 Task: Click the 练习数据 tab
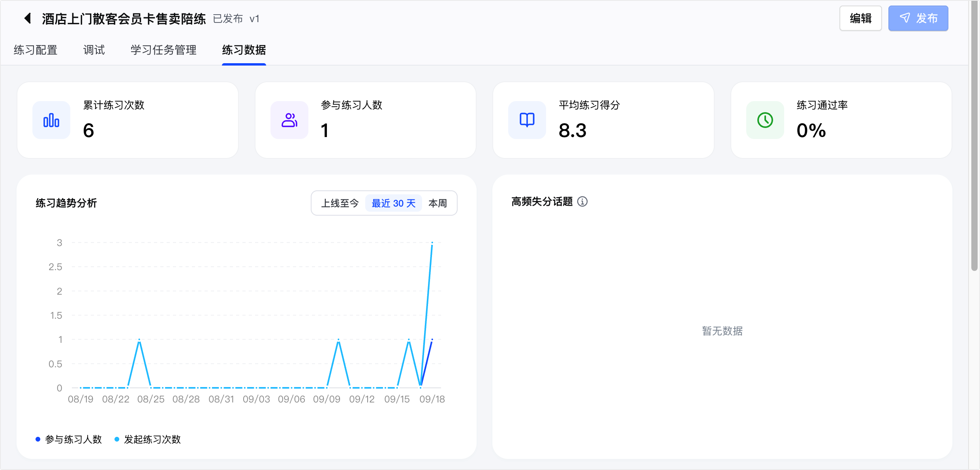coord(244,50)
